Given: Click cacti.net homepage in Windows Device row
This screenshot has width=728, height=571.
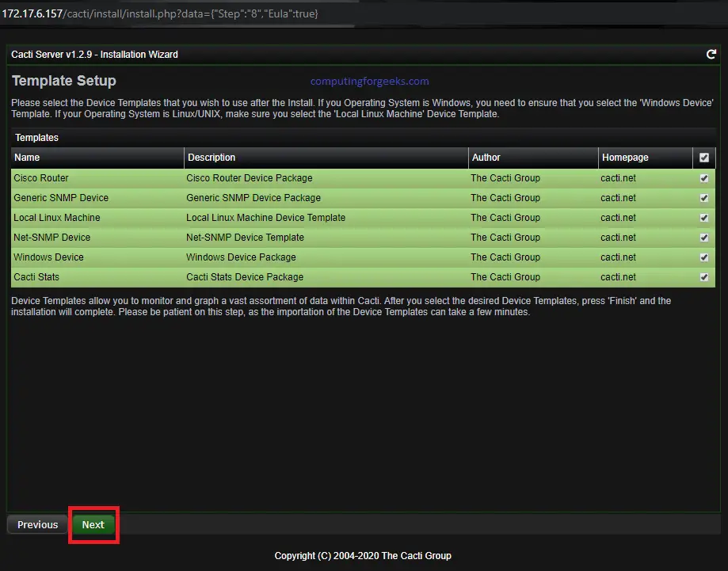Looking at the screenshot, I should [618, 257].
